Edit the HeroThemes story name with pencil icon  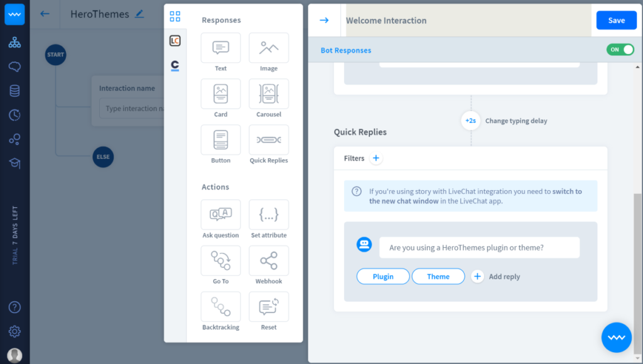tap(139, 13)
